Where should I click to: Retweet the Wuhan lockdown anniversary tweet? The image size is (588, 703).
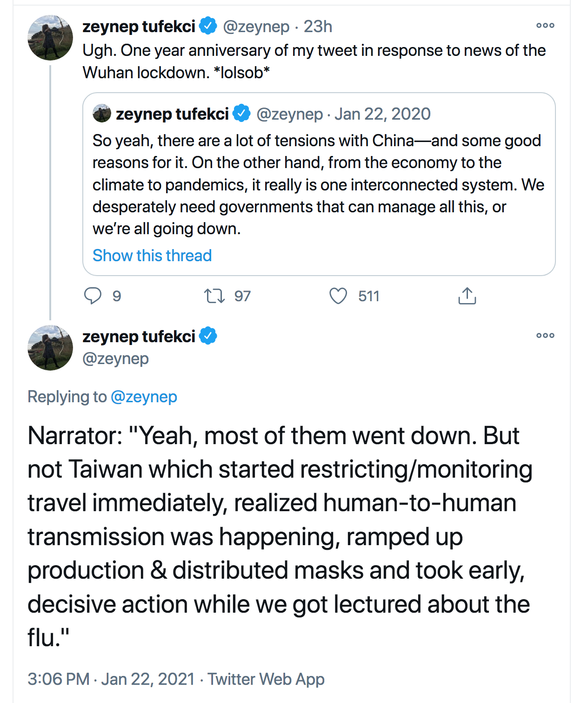214,296
